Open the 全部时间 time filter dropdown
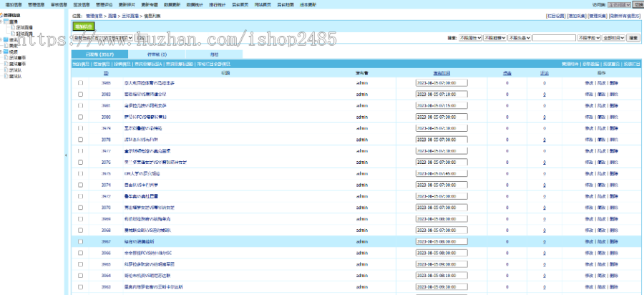Screen dimensions: 644x295 614,38
